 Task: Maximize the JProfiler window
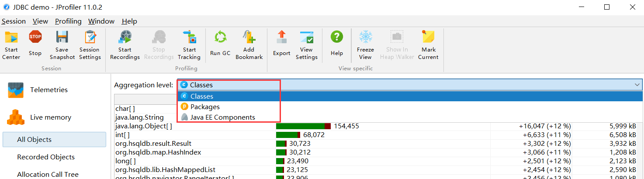click(607, 7)
